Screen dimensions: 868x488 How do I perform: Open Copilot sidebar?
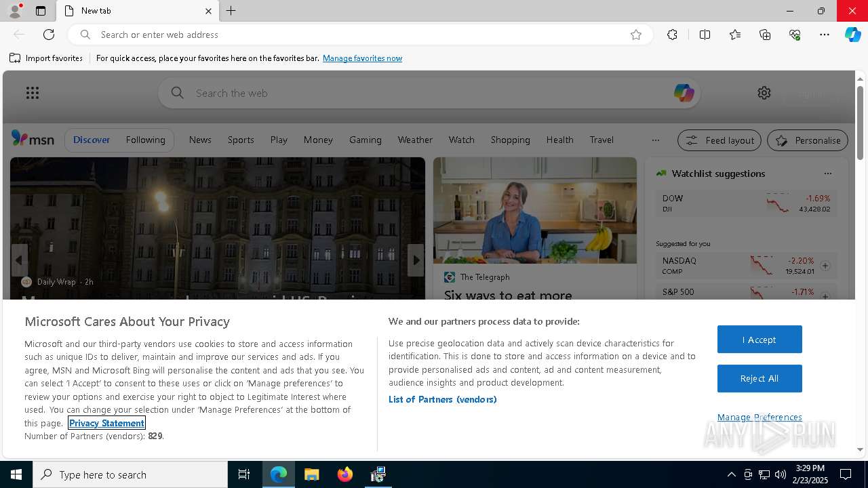pyautogui.click(x=853, y=35)
